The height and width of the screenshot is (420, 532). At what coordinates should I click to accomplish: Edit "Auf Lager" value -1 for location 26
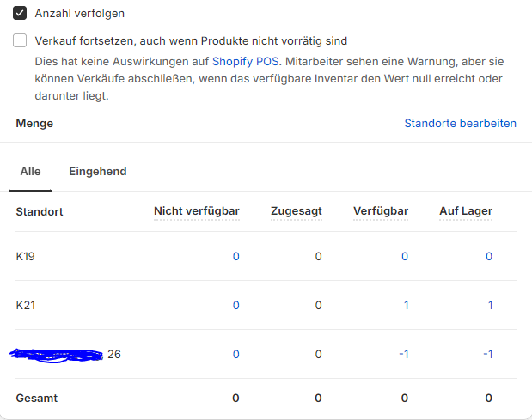pyautogui.click(x=487, y=354)
